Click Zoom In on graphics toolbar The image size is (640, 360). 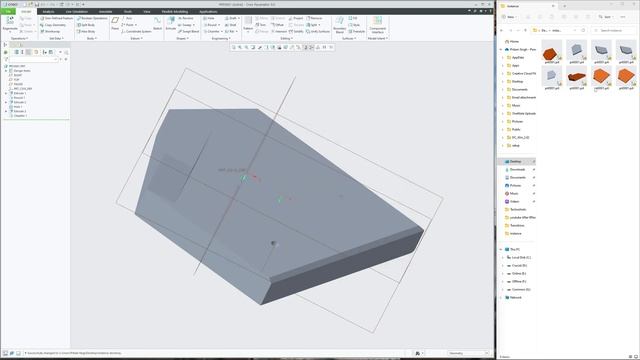[x=240, y=47]
